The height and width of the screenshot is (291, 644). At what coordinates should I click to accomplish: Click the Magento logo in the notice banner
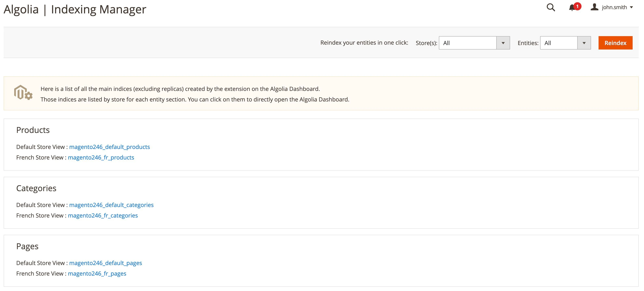(23, 93)
